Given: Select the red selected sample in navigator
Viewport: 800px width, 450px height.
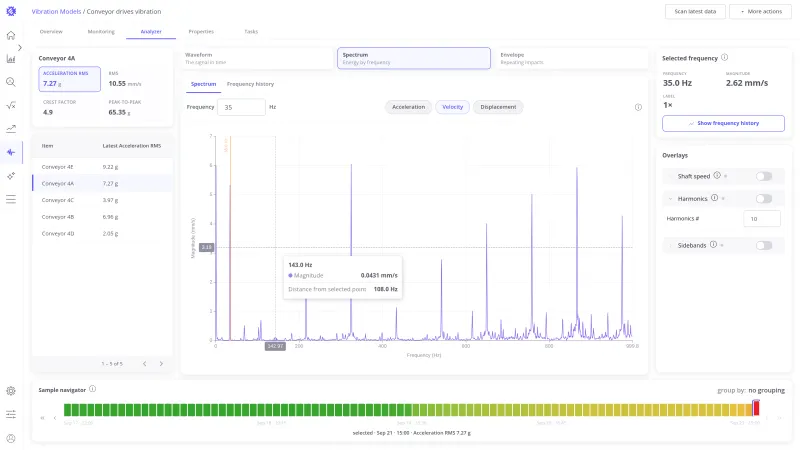Looking at the screenshot, I should [x=756, y=409].
